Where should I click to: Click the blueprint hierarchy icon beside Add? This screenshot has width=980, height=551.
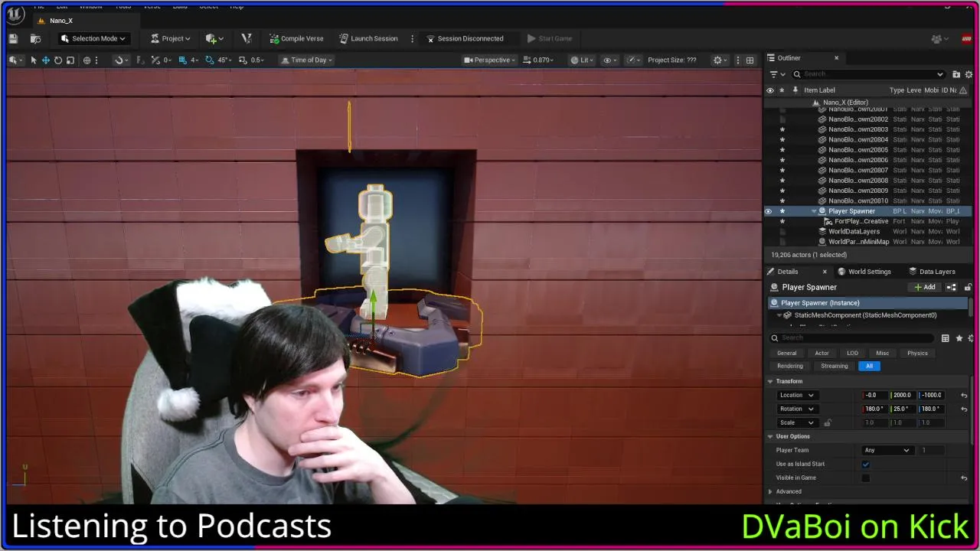951,287
